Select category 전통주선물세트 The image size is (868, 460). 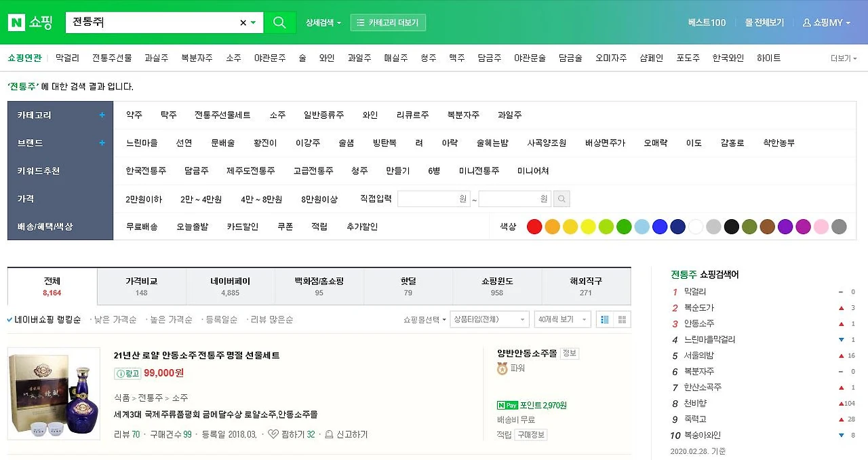(222, 115)
